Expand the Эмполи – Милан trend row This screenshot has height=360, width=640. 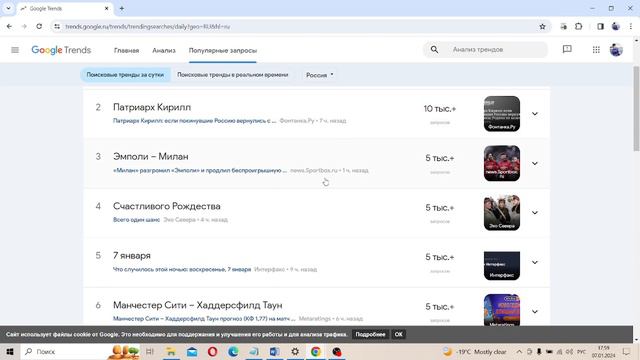point(535,163)
